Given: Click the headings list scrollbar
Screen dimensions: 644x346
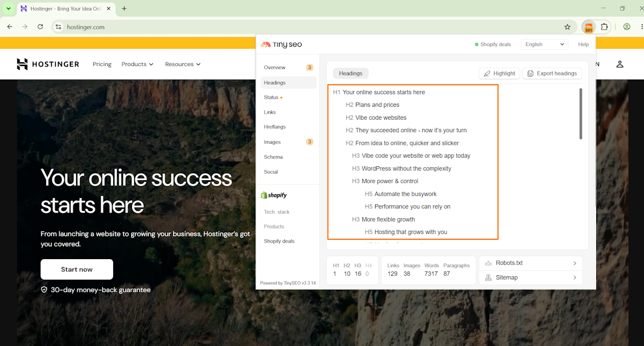Looking at the screenshot, I should (x=580, y=114).
